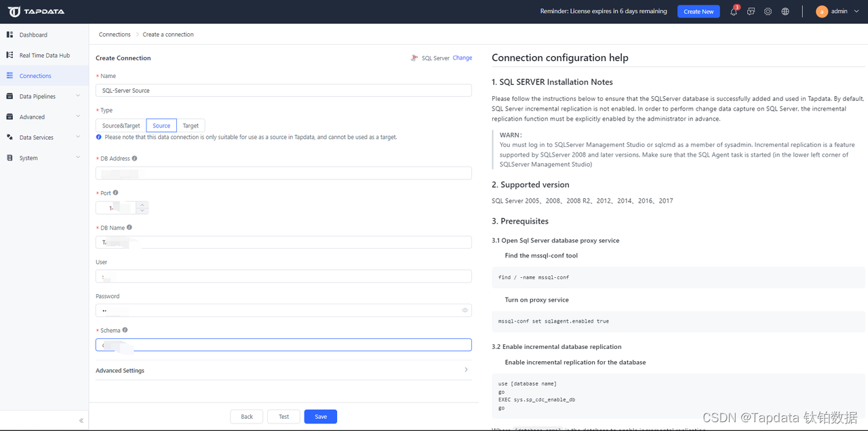Click the Data Services sidebar icon
The image size is (868, 431).
9,137
